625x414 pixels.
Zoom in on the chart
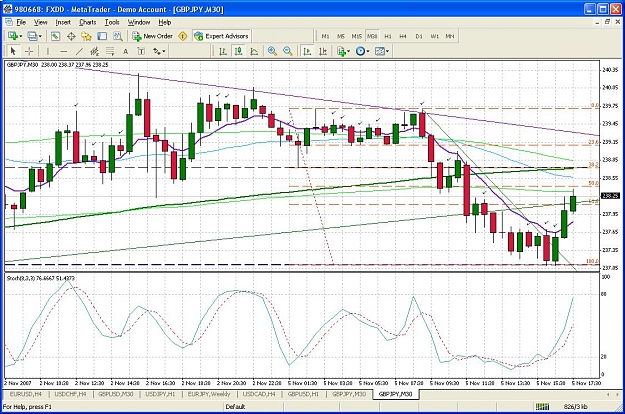[272, 51]
